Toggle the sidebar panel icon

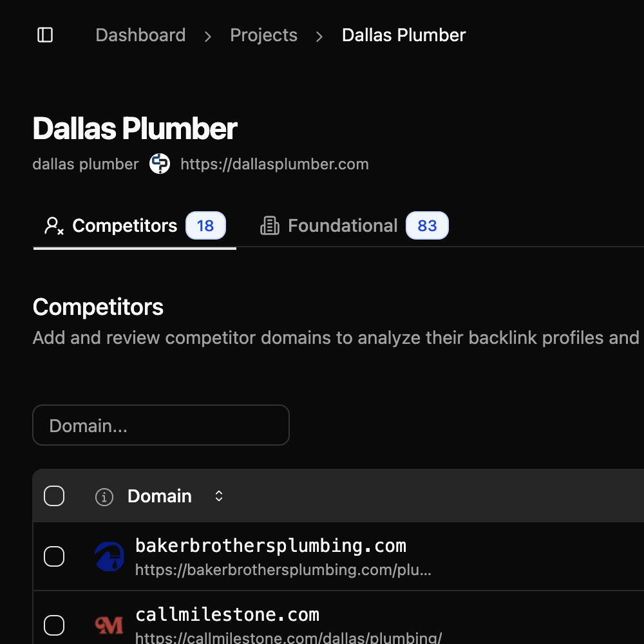pos(45,35)
